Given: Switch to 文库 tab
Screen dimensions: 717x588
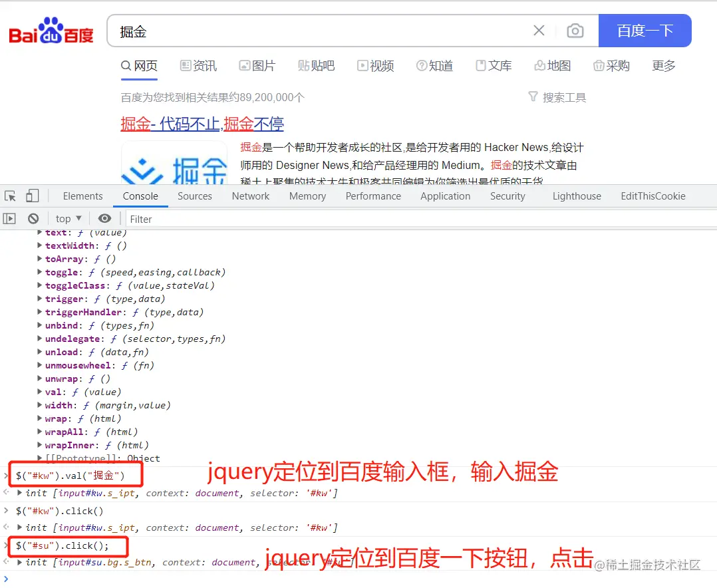Looking at the screenshot, I should click(x=494, y=66).
